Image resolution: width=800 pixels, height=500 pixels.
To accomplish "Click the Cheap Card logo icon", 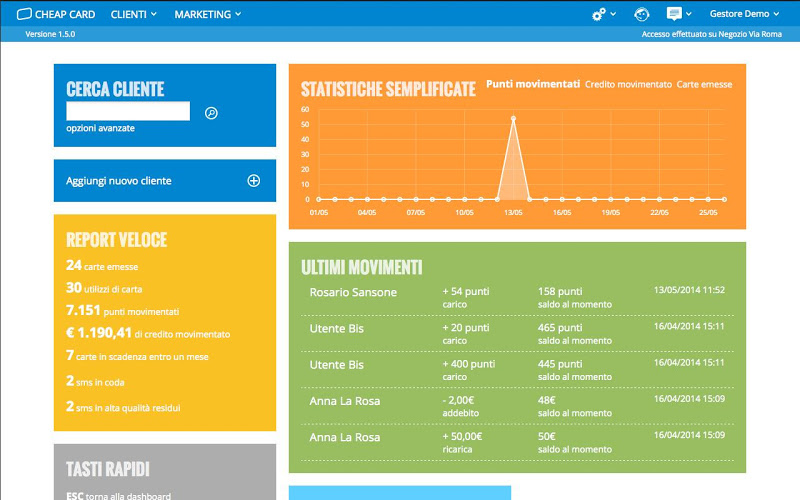I will click(x=24, y=14).
